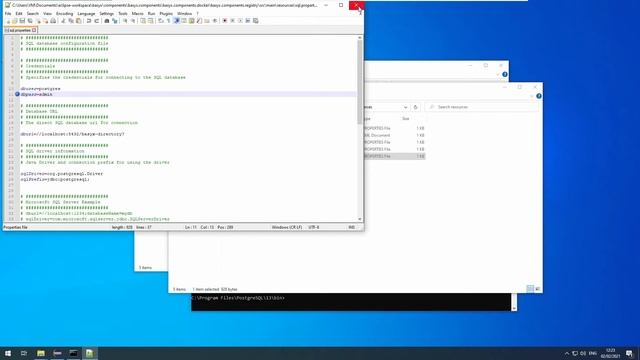Click the sqlDriver=org.postgresql.Driver line
The image size is (640, 360).
(x=62, y=173)
